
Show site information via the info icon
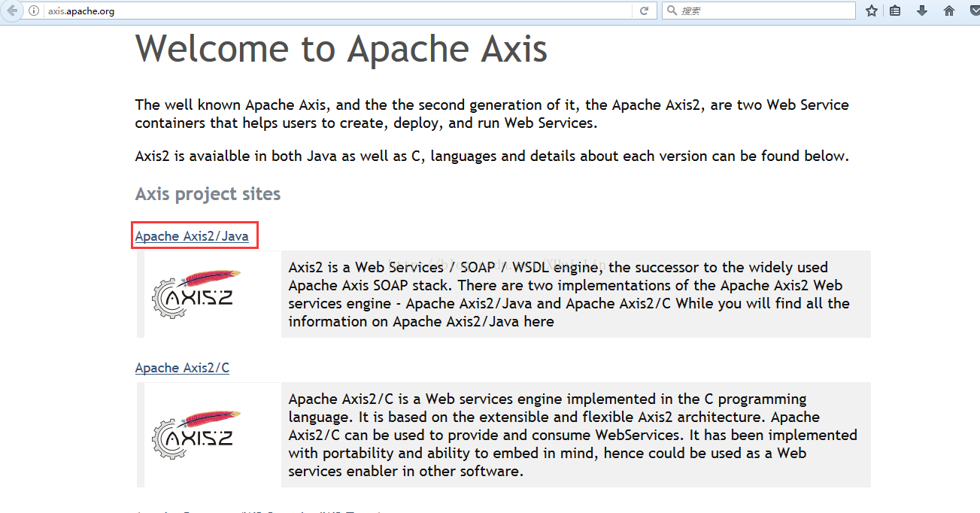[x=34, y=11]
